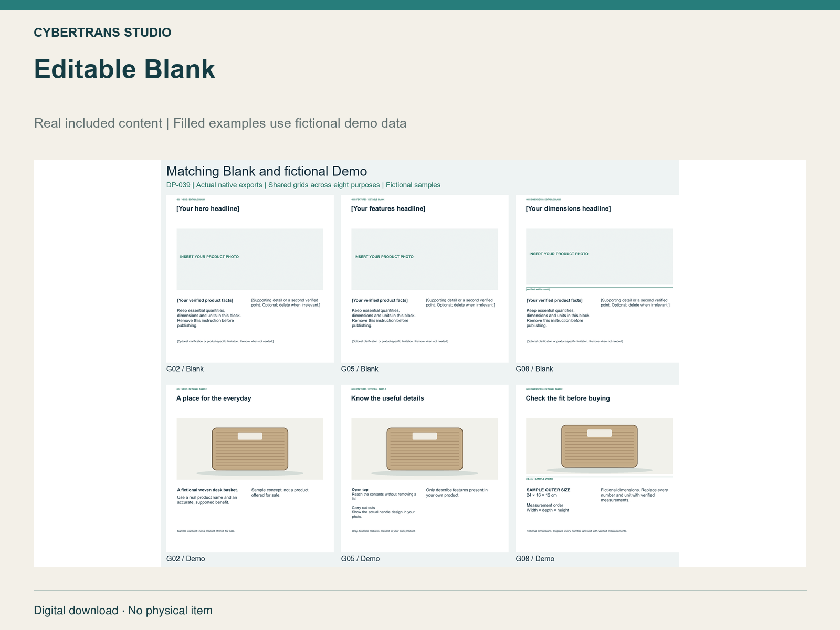Click the 'CYBERTRANS STUDIO' brand text
This screenshot has height=630, width=840.
[102, 33]
